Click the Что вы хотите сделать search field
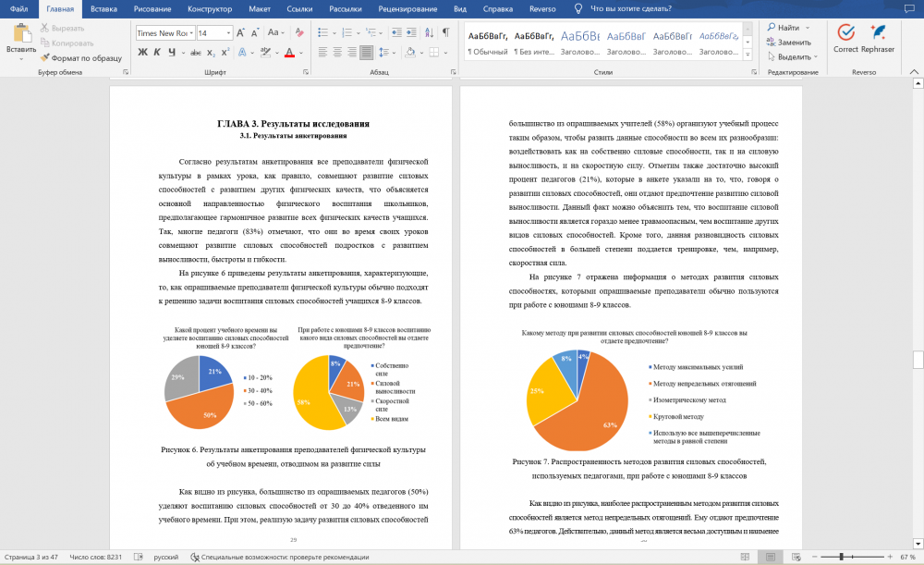Image resolution: width=924 pixels, height=565 pixels. point(630,9)
